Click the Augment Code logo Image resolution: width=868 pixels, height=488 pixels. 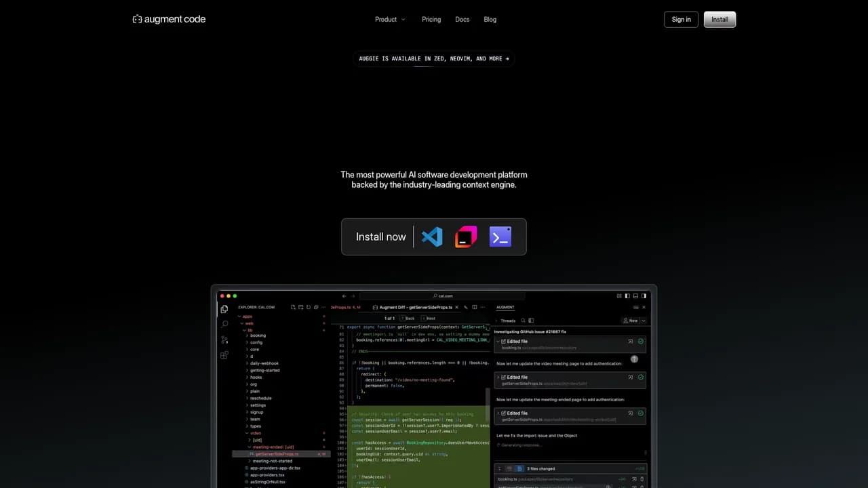[x=169, y=19]
